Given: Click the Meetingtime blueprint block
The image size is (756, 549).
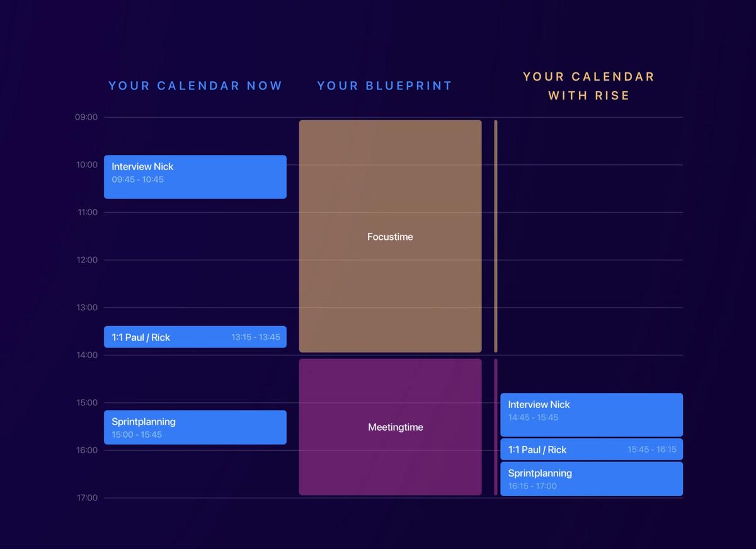Looking at the screenshot, I should click(390, 427).
